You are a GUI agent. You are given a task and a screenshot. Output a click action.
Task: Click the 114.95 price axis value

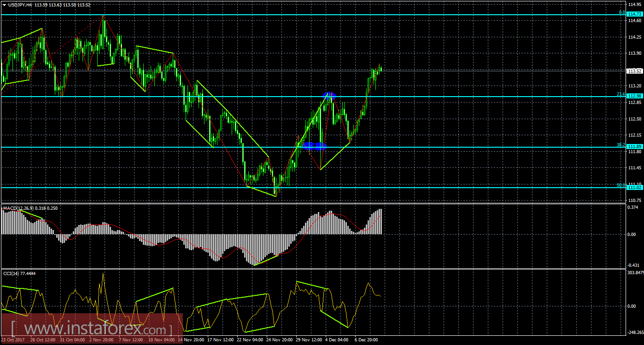point(634,4)
